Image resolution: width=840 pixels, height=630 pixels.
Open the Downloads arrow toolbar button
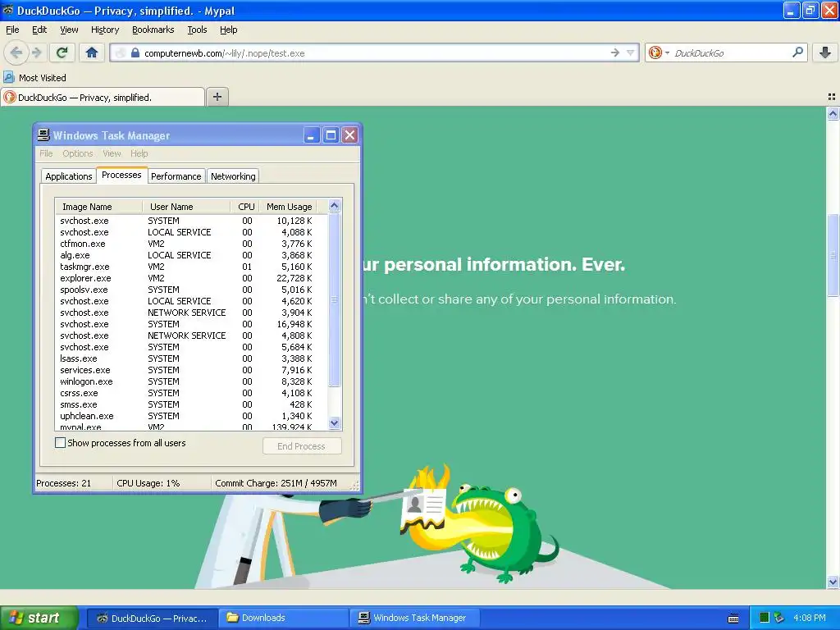(825, 52)
